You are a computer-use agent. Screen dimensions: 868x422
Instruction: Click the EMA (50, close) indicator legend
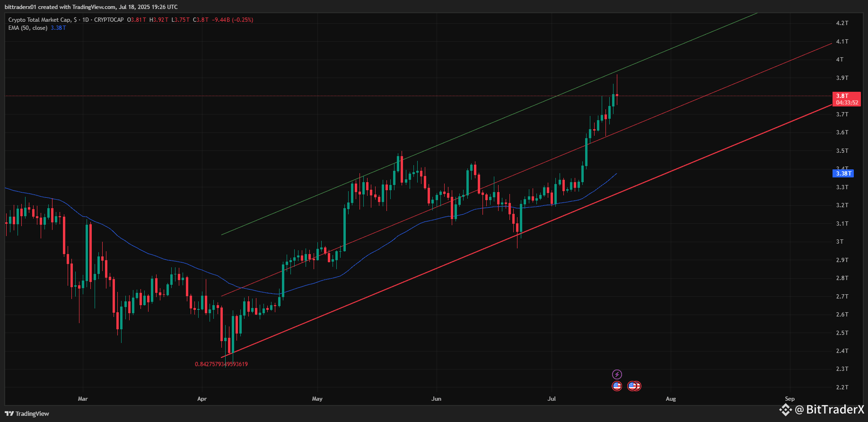pyautogui.click(x=28, y=28)
